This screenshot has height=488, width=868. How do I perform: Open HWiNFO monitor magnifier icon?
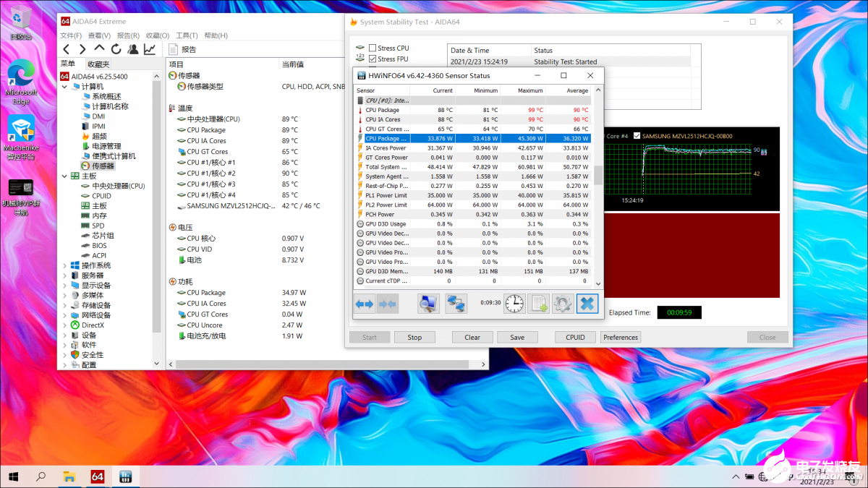(x=428, y=304)
